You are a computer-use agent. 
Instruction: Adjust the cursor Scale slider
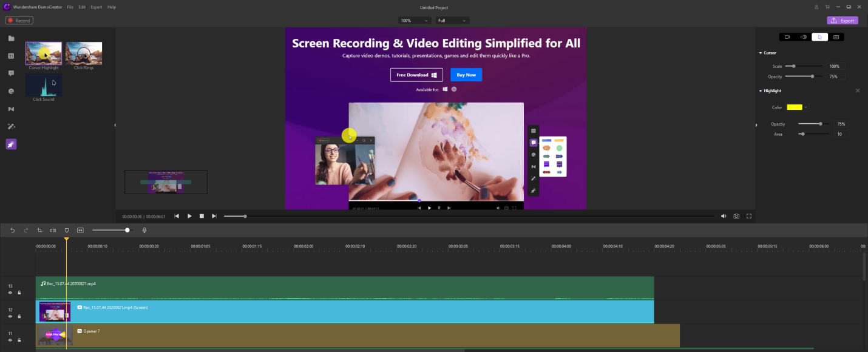point(804,66)
